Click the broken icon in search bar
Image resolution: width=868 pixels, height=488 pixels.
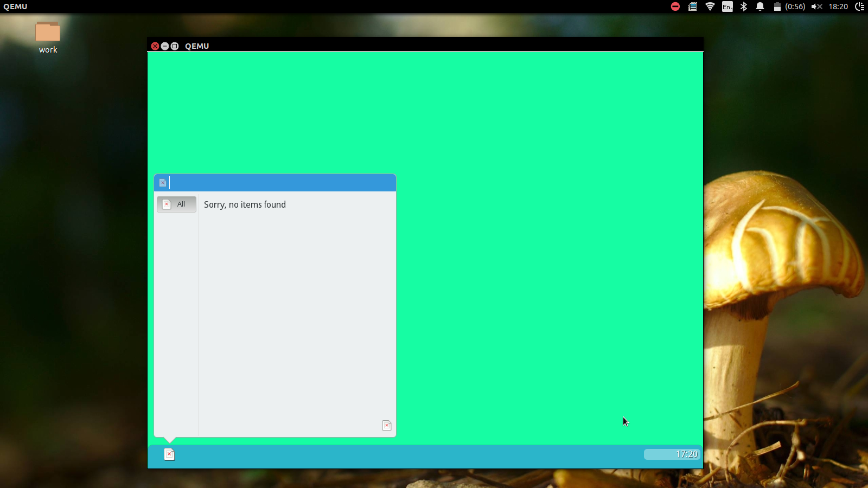(x=163, y=183)
